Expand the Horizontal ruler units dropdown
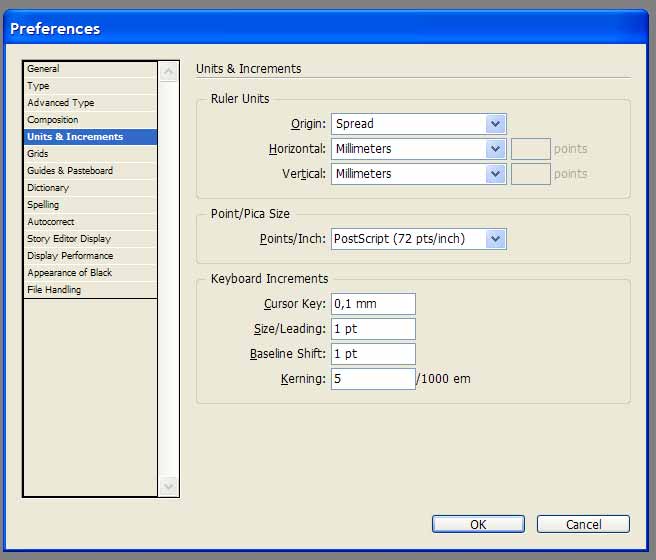This screenshot has width=656, height=560. click(496, 149)
